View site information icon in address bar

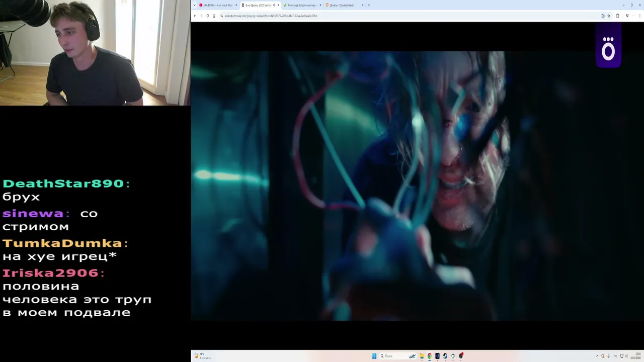(221, 16)
